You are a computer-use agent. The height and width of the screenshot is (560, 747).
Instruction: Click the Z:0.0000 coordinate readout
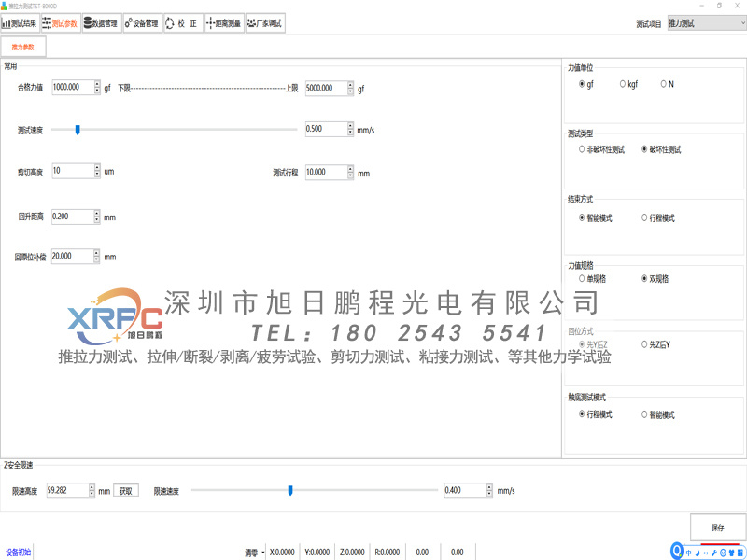(x=353, y=553)
